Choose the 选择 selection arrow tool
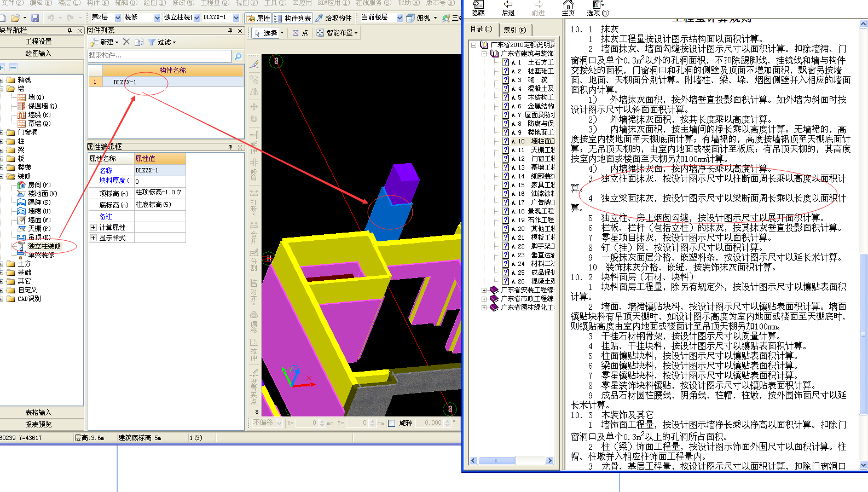The height and width of the screenshot is (492, 868). tap(266, 33)
